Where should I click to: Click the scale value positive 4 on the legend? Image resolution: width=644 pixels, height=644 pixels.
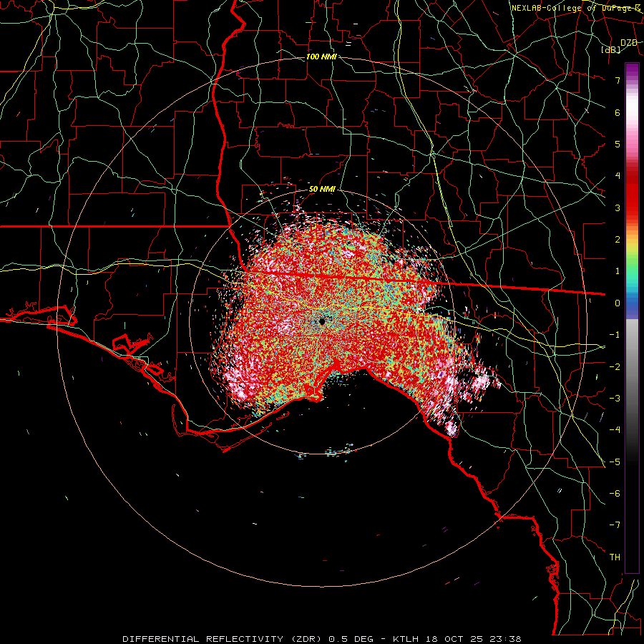pos(618,176)
